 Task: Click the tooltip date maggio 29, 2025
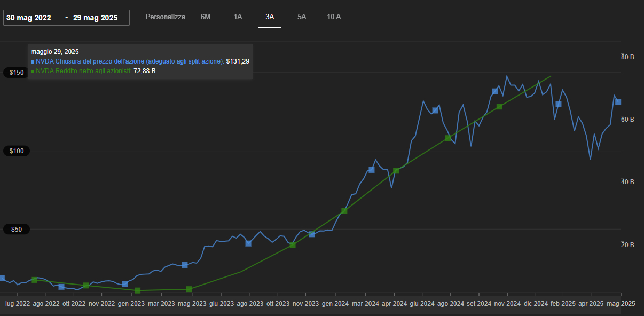tap(55, 52)
